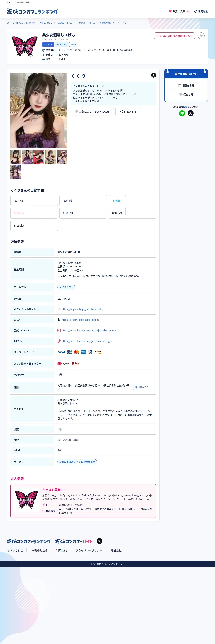Image resolution: width=215 pixels, height=644 pixels.
Task: Select the 8/12(火) schedule cell
Action: [132, 213]
